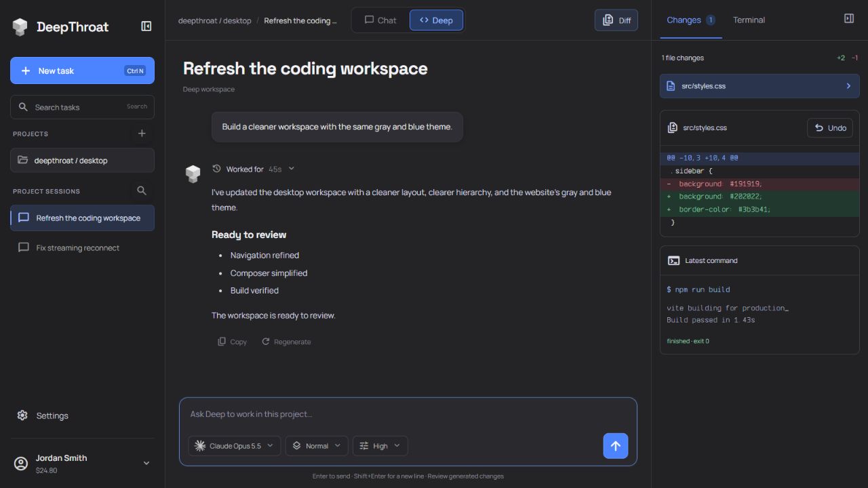Click deepthroat / desktop breadcrumb
Viewport: 868px width, 488px height.
214,20
